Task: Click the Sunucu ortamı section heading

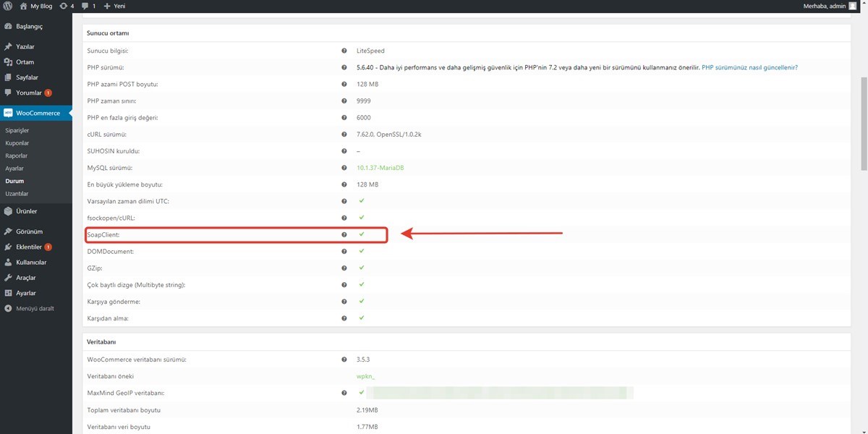Action: point(108,33)
